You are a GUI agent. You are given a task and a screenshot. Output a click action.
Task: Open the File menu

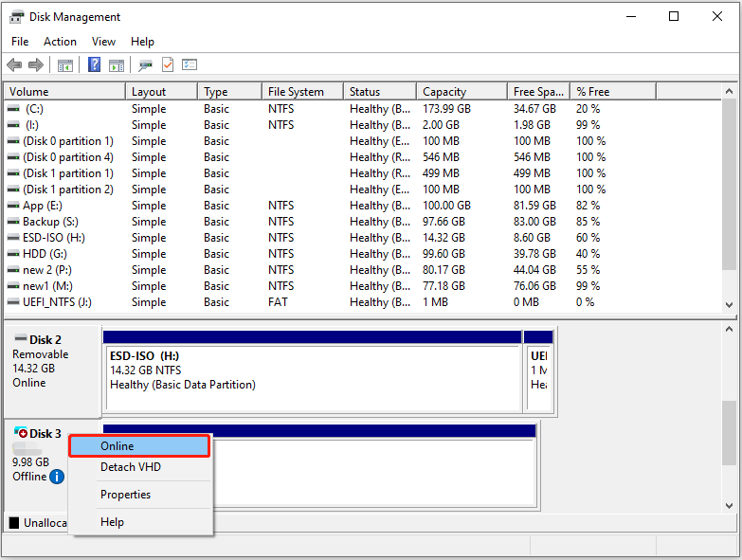point(20,42)
